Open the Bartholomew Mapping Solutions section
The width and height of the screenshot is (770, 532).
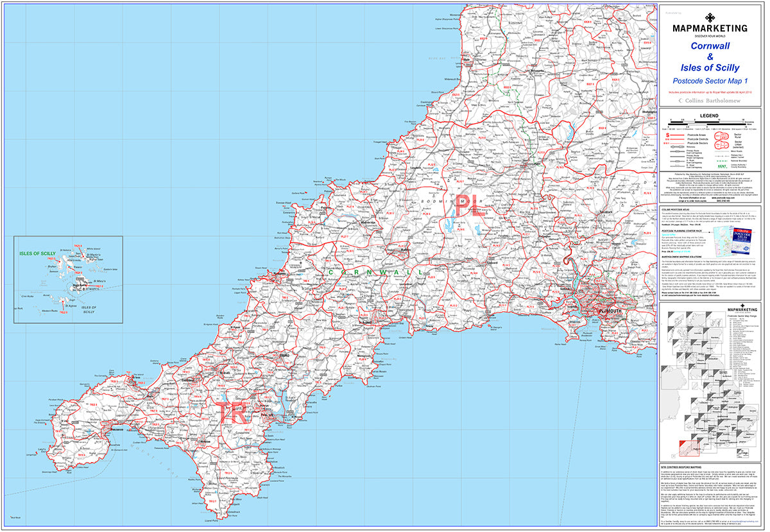click(681, 257)
